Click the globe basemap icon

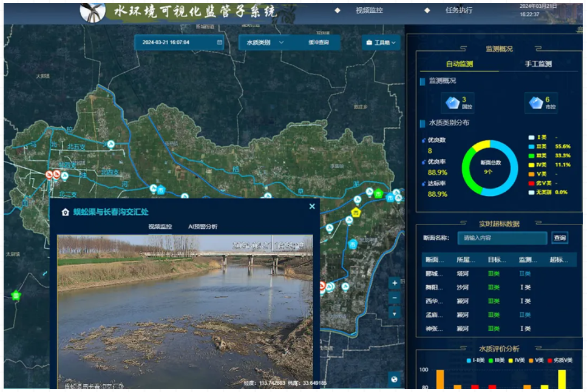[395, 380]
